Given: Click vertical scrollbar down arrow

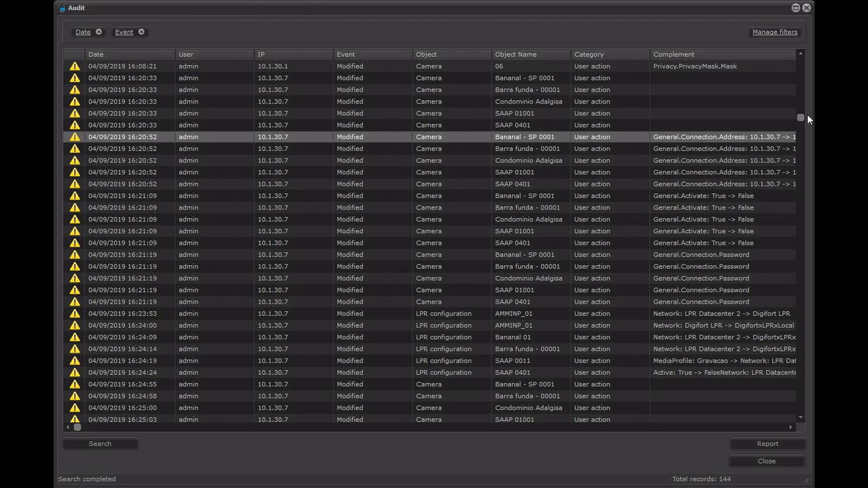Looking at the screenshot, I should 801,418.
